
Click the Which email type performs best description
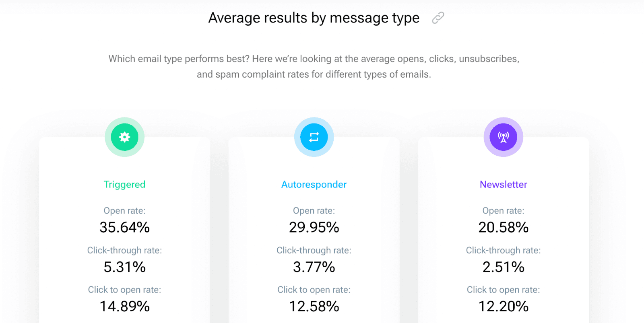tap(314, 66)
